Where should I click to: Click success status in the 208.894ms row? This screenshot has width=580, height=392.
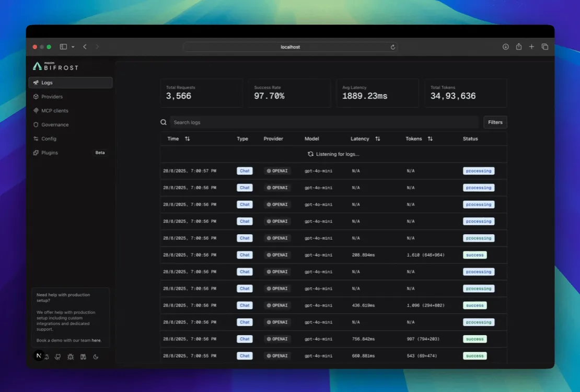475,255
